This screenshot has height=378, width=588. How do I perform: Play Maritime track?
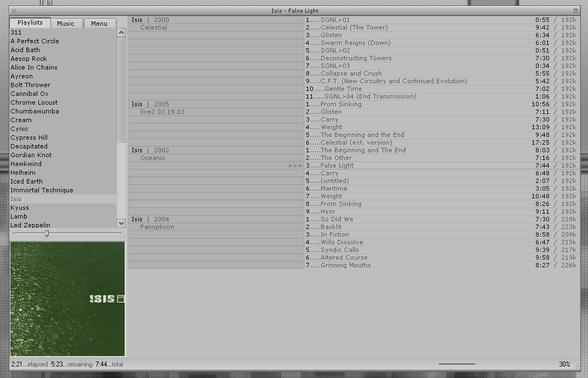[x=441, y=188]
